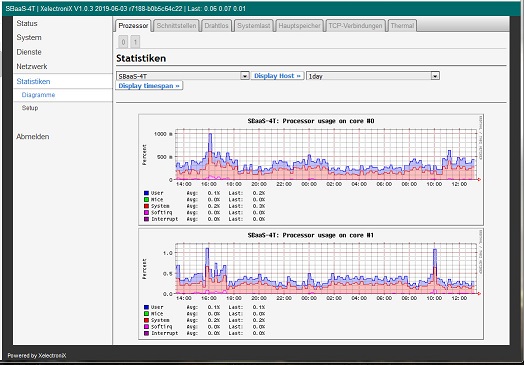Image resolution: width=524 pixels, height=365 pixels.
Task: Click User legend swatch in core #0 graph
Action: click(x=146, y=193)
